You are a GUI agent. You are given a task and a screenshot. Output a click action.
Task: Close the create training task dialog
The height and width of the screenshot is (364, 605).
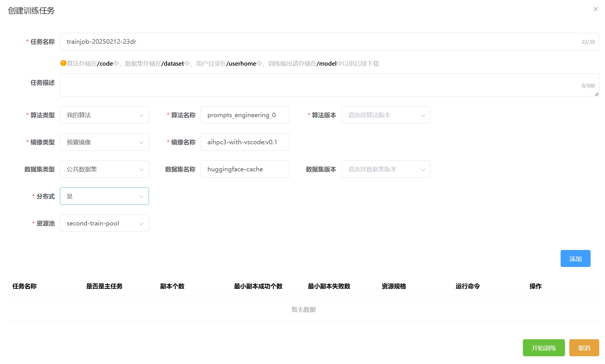pos(595,9)
